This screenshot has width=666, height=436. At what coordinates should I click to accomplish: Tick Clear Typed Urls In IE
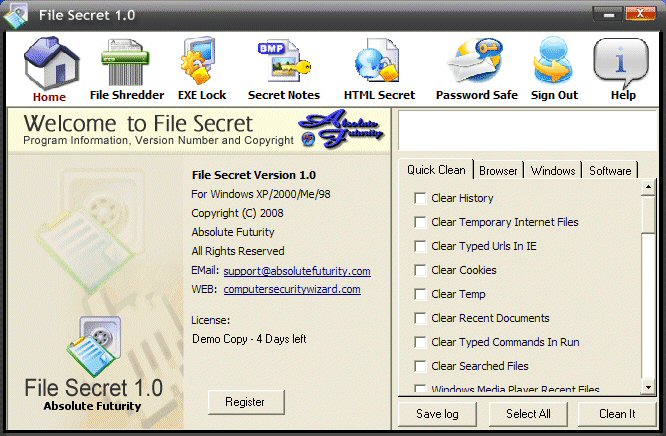[x=420, y=246]
